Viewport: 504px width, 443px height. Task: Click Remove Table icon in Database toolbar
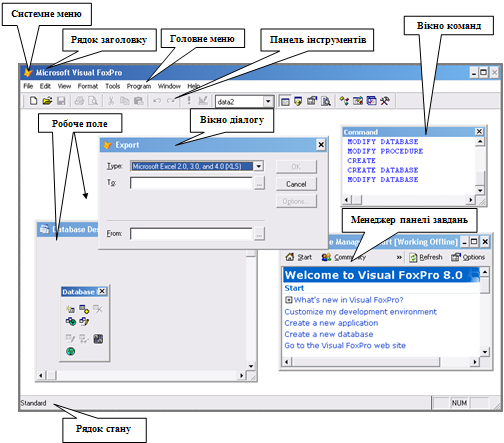98,309
